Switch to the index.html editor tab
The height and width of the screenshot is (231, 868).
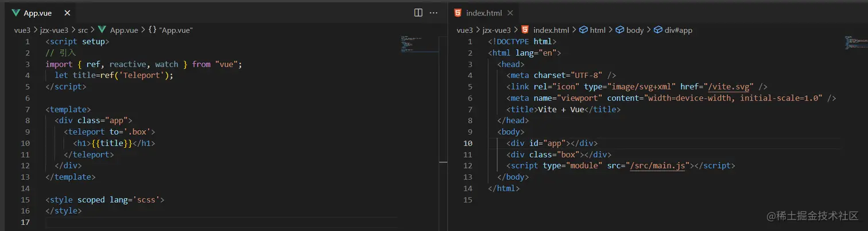click(x=483, y=13)
